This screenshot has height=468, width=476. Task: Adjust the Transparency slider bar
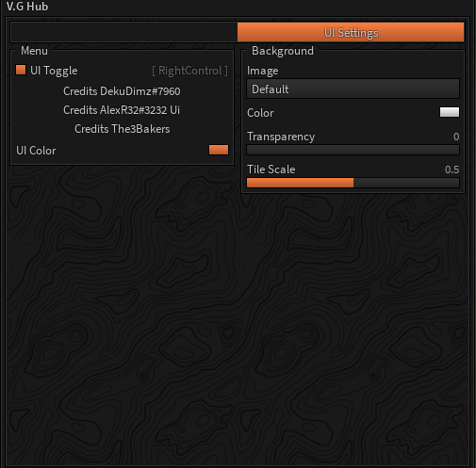click(353, 150)
